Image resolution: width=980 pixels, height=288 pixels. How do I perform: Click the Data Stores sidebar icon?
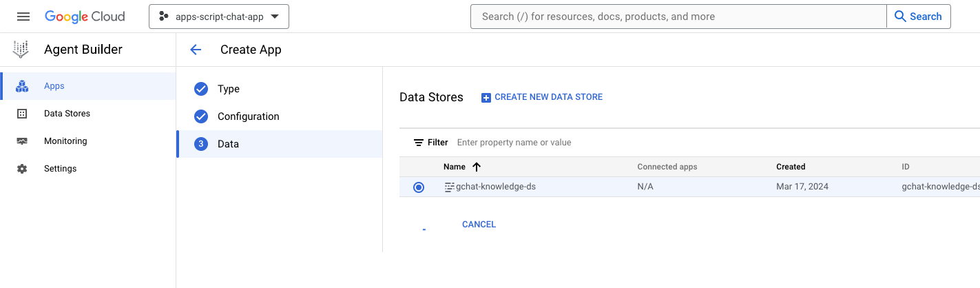[x=22, y=114]
